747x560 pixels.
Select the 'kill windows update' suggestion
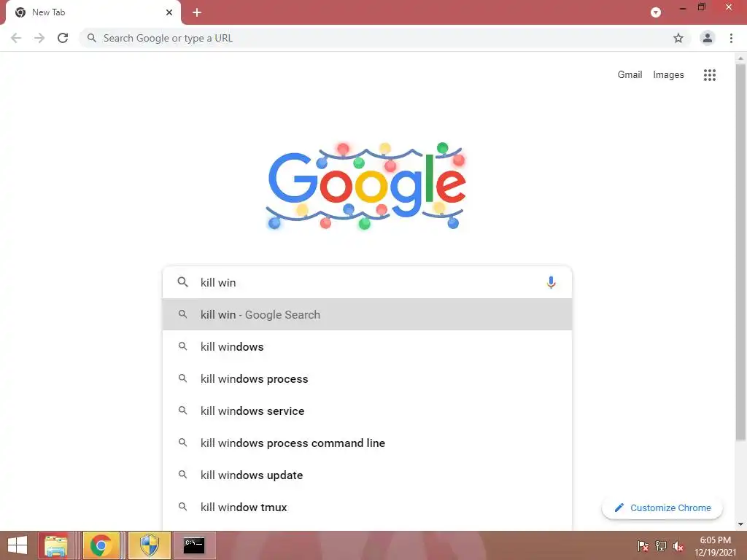pyautogui.click(x=367, y=475)
